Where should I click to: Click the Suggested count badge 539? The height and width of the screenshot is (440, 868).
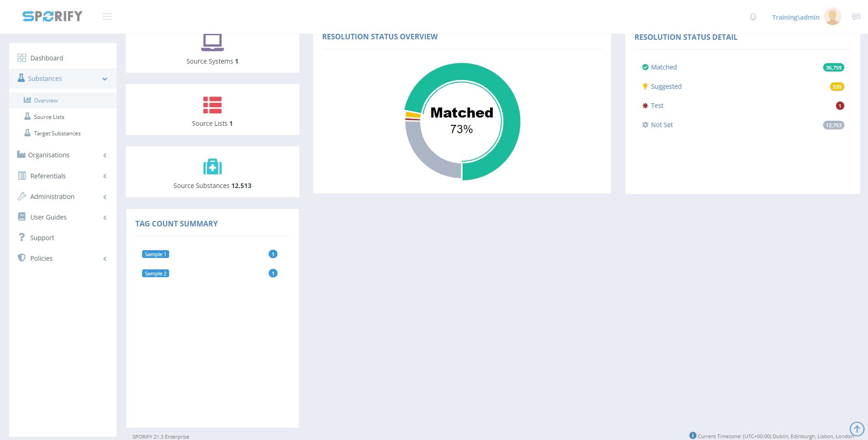836,87
